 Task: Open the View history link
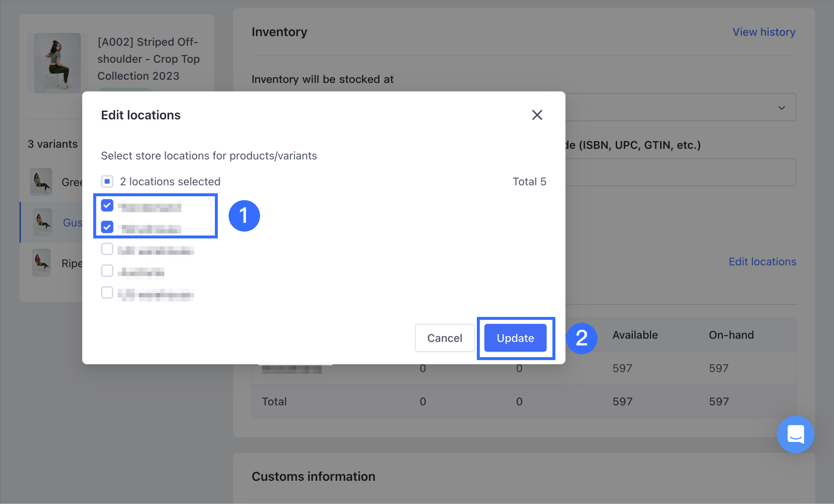pyautogui.click(x=764, y=32)
